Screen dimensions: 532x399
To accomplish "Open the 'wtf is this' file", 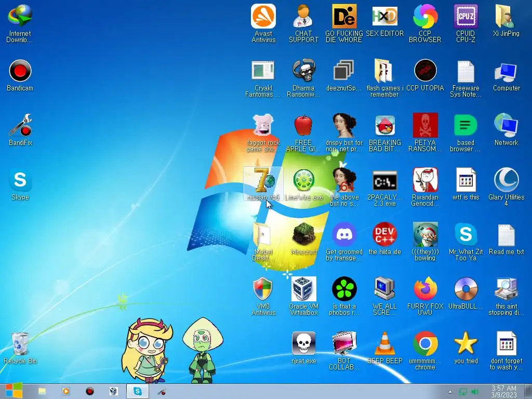I will tap(465, 184).
